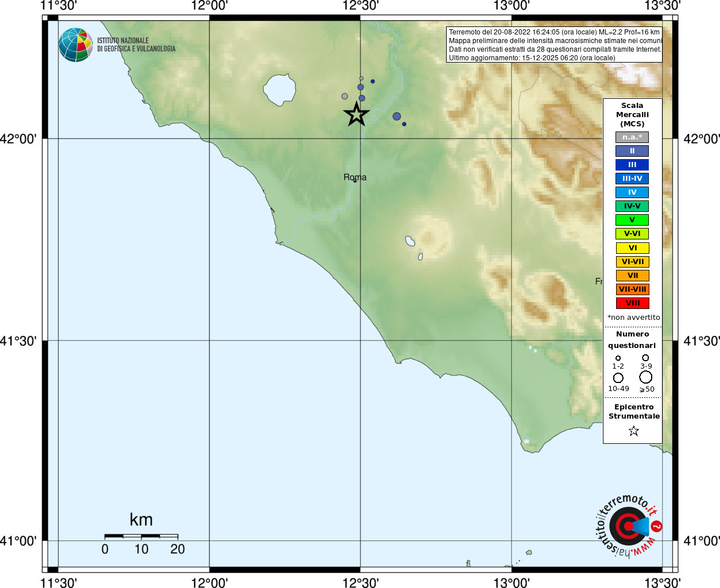Click the III-IV intensity legend swatch
Screen dimensions: 720x588
[x=632, y=179]
